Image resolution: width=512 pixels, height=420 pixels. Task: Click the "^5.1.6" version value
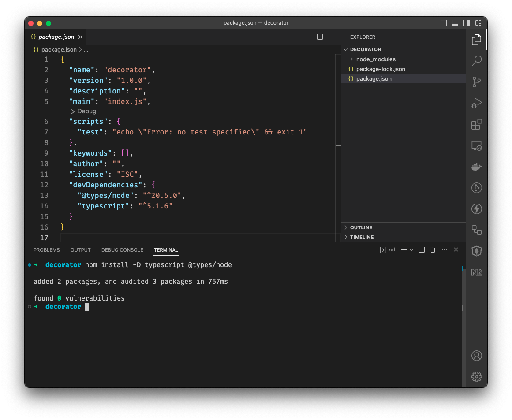click(x=155, y=206)
